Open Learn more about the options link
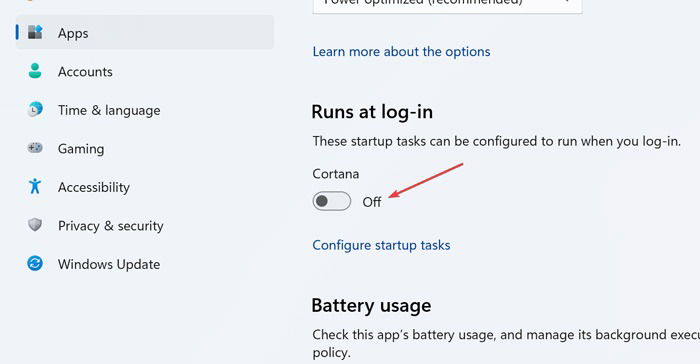Screen dimensions: 700x364 (x=401, y=52)
